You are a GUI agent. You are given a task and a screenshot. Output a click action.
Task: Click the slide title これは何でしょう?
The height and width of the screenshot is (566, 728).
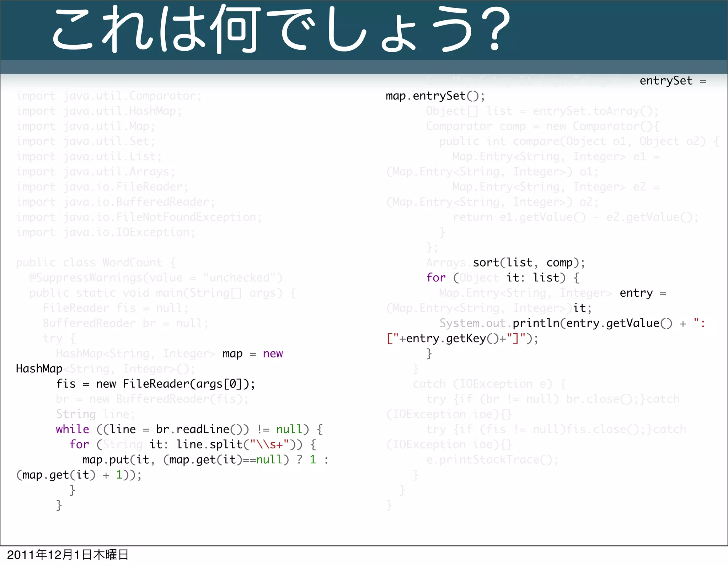click(282, 28)
